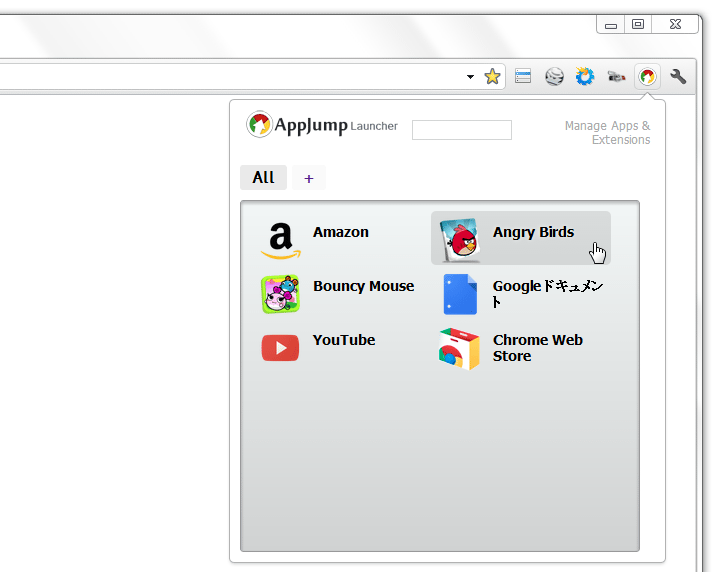Click the Amazon text label

[341, 232]
